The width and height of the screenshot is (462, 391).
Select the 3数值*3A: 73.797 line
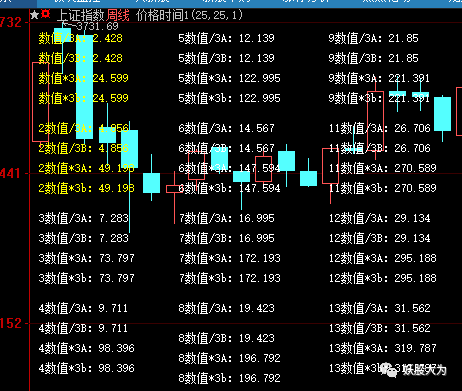[87, 258]
